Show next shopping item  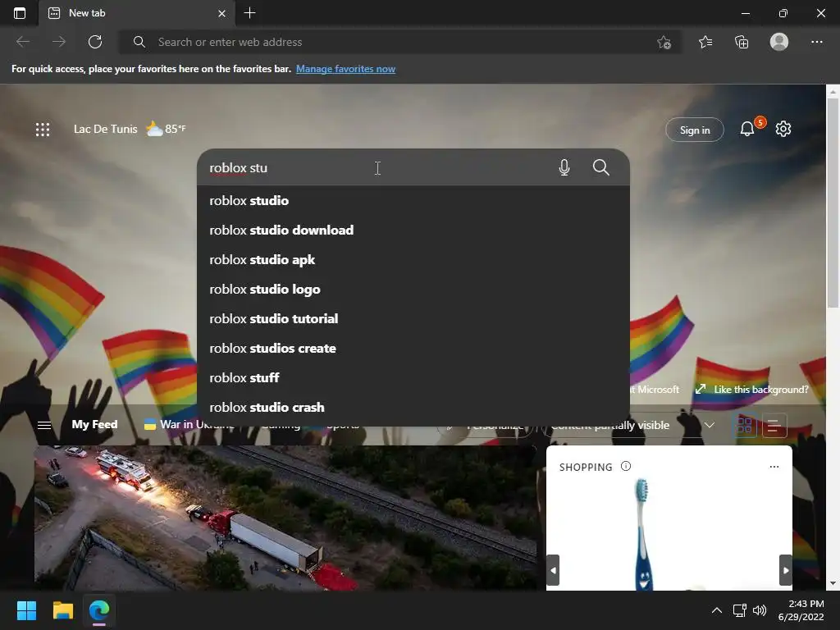(785, 570)
